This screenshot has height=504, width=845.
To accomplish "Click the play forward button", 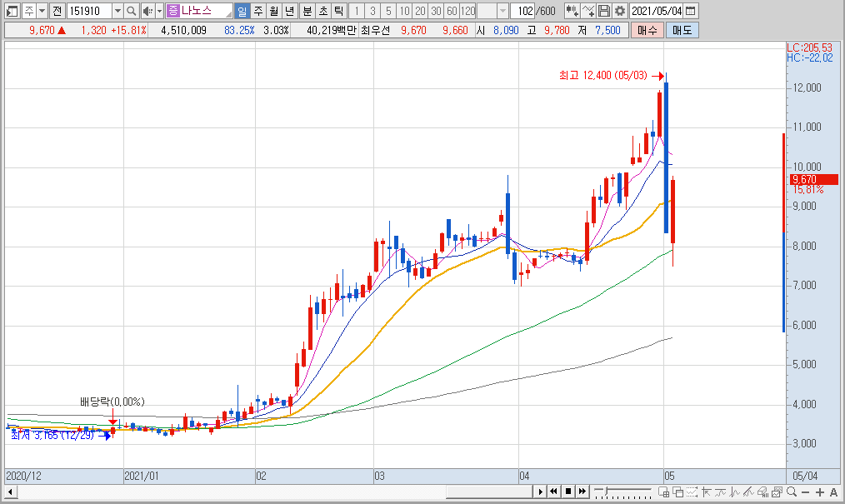I will tap(541, 492).
